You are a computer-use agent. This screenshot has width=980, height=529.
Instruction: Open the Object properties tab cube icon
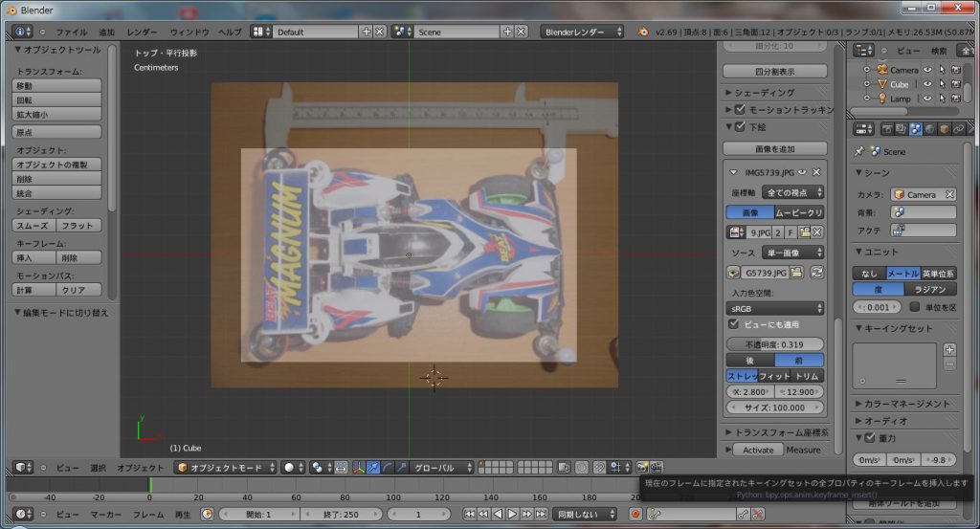[945, 129]
